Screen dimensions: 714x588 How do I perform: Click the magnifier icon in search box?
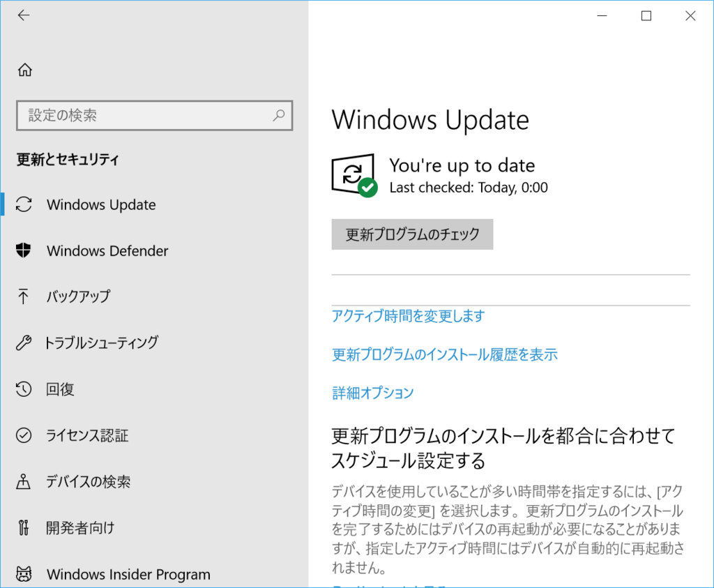coord(278,115)
